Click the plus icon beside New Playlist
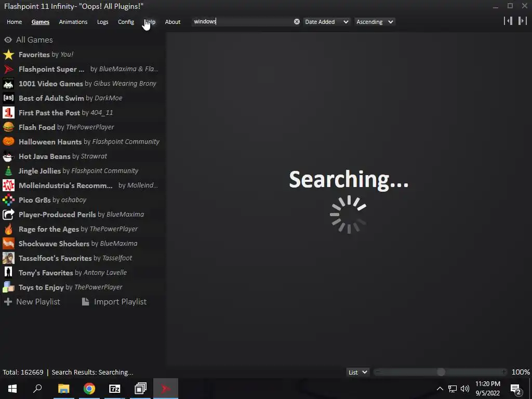The image size is (532, 399). (8, 302)
